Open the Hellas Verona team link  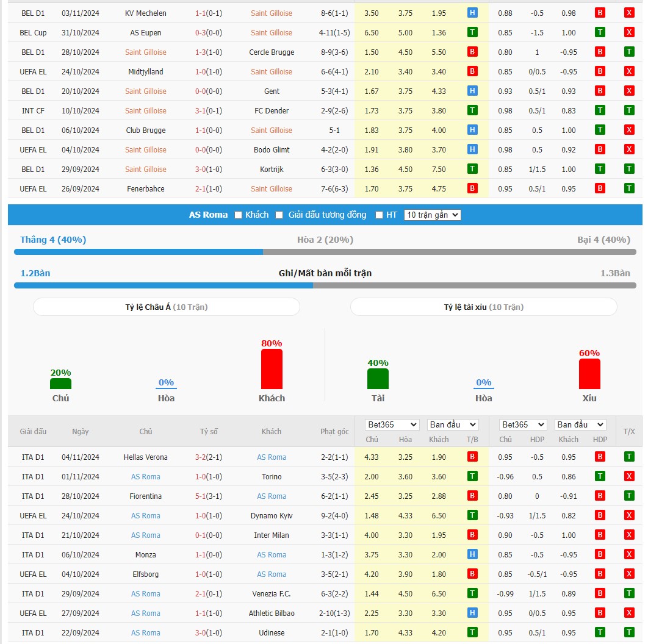[x=146, y=457]
